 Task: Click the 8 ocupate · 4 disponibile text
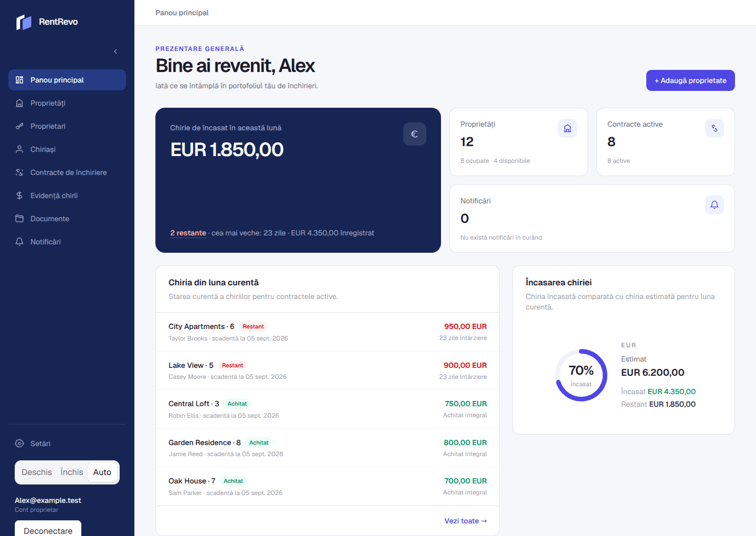[495, 161]
